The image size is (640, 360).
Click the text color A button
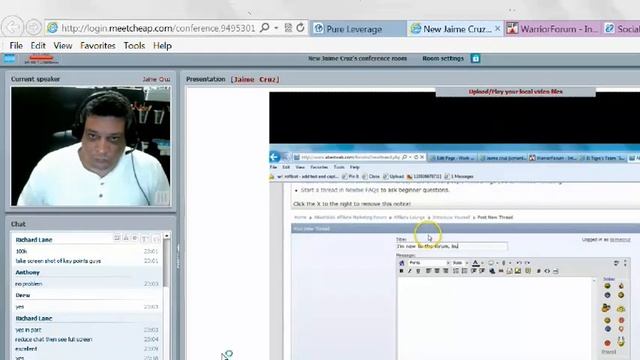pos(475,263)
